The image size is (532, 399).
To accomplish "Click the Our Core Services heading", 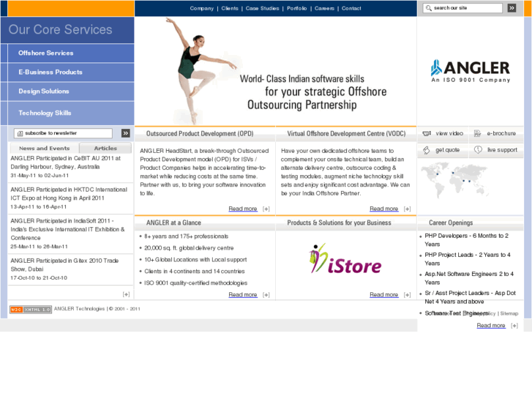I will [x=61, y=29].
